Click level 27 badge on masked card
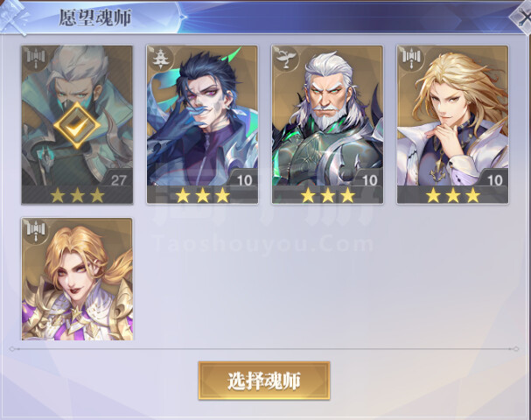 (x=118, y=180)
